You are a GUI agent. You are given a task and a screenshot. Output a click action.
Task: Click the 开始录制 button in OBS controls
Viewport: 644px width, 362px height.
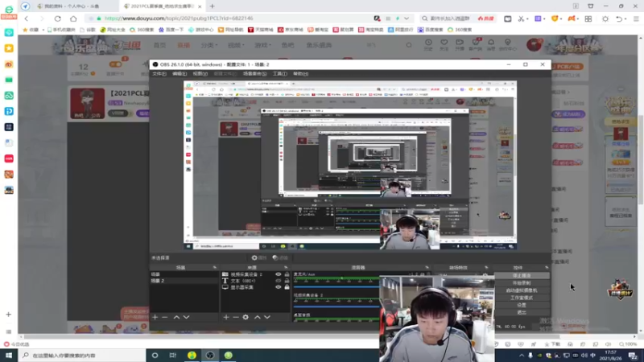tap(522, 283)
